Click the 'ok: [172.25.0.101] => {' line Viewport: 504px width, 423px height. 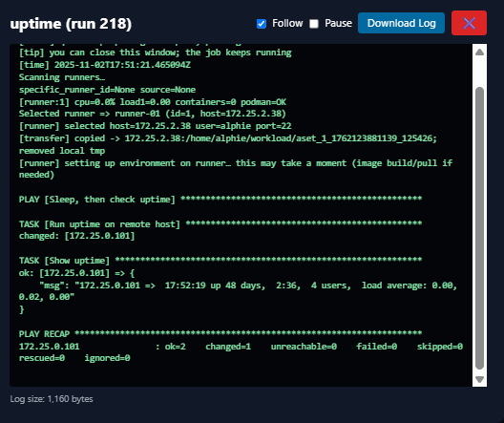[x=76, y=273]
